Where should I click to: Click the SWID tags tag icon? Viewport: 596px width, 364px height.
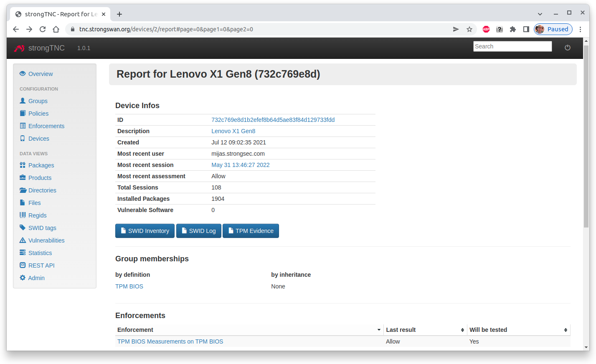coord(23,227)
